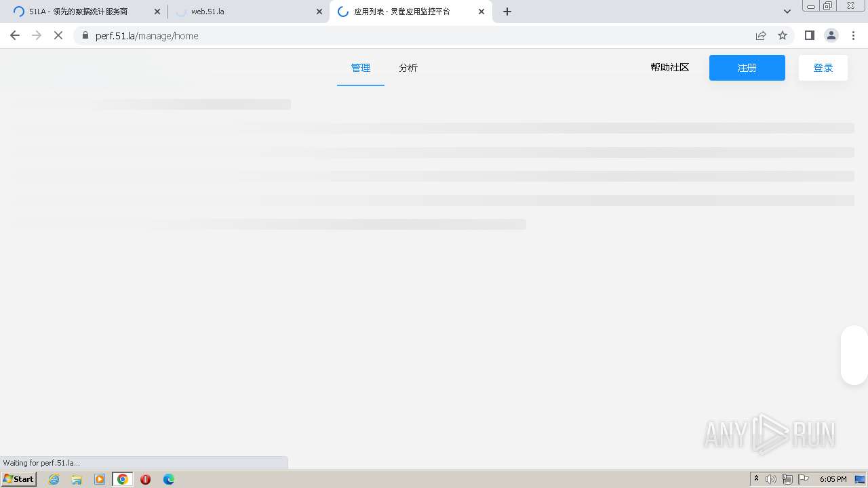Launch Internet Explorer from taskbar
This screenshot has width=868, height=488.
click(54, 479)
